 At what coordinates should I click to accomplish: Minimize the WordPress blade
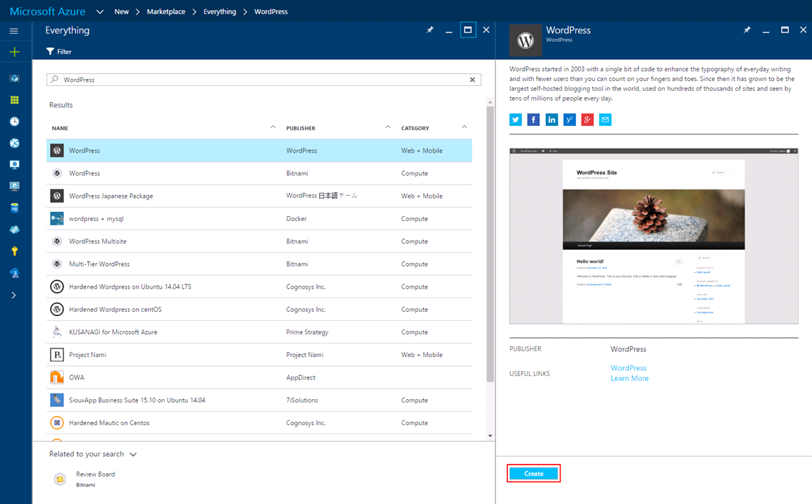(x=766, y=31)
